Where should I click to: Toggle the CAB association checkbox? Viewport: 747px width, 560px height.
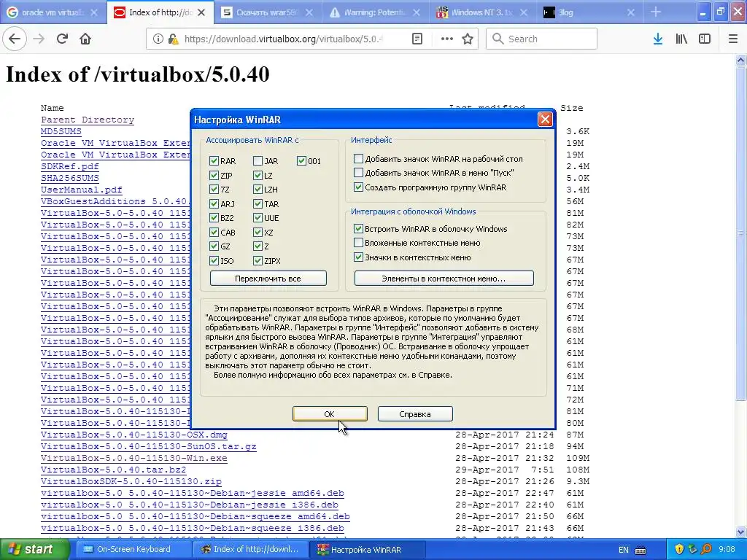tap(214, 233)
